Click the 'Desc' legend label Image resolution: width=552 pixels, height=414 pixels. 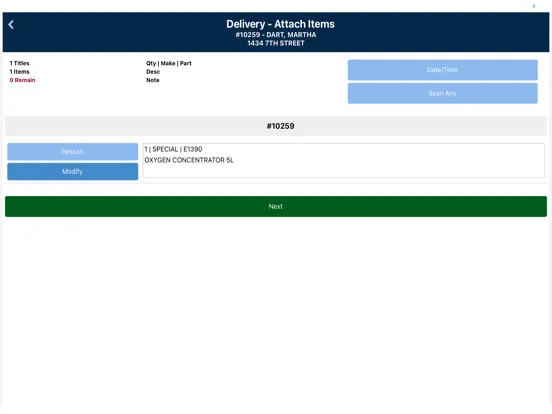click(x=153, y=72)
